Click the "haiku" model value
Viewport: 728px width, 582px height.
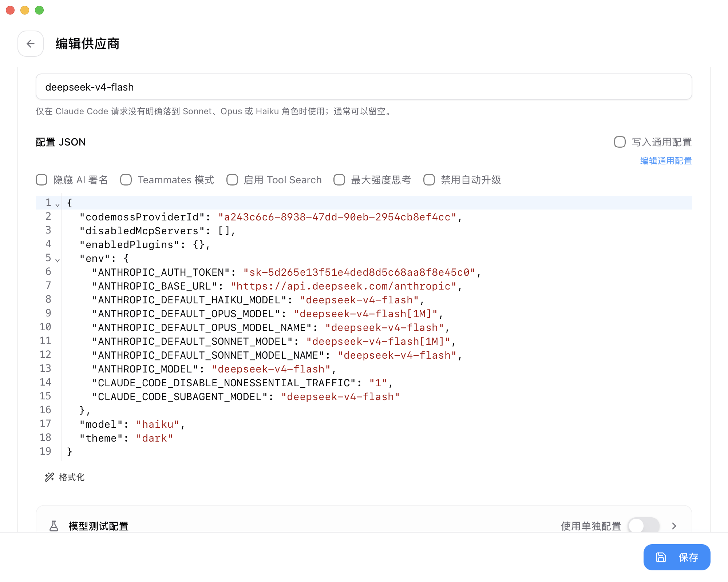coord(158,424)
